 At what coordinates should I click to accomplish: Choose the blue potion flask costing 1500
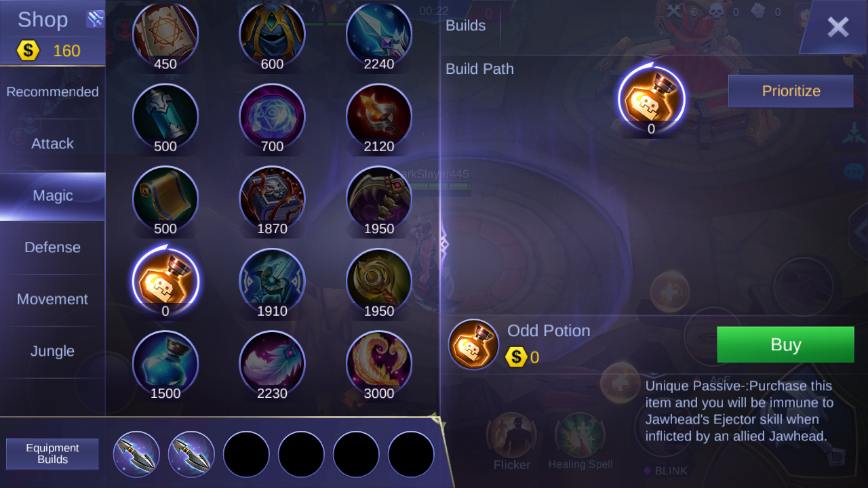165,364
